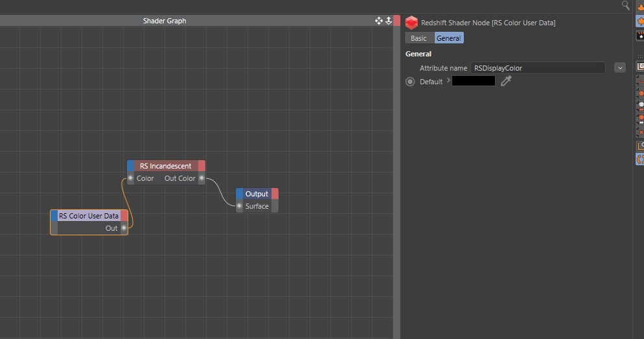
Task: Open inputs menu on RS Incandescent blue corner
Action: pyautogui.click(x=131, y=165)
